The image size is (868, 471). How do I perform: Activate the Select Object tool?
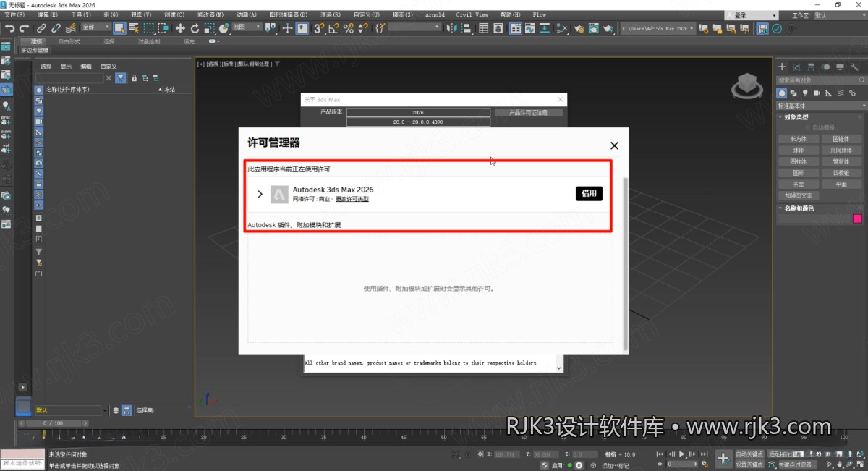[x=119, y=28]
